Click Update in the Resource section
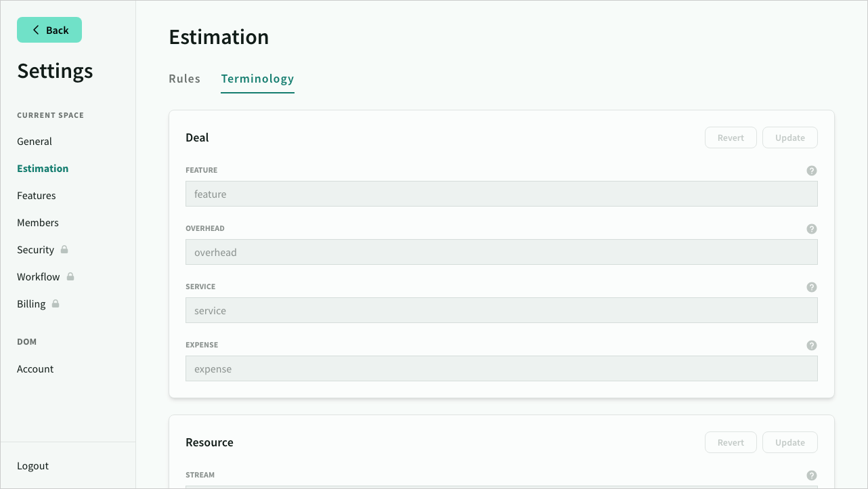The height and width of the screenshot is (489, 868). [789, 442]
